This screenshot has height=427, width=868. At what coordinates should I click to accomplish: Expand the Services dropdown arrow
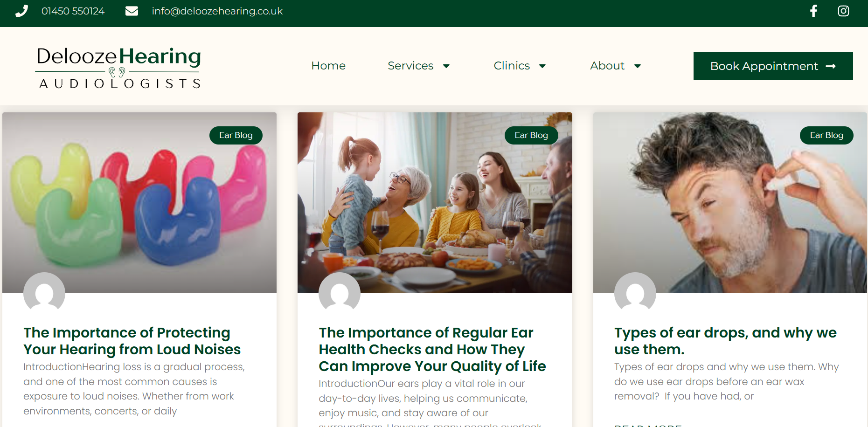click(446, 66)
